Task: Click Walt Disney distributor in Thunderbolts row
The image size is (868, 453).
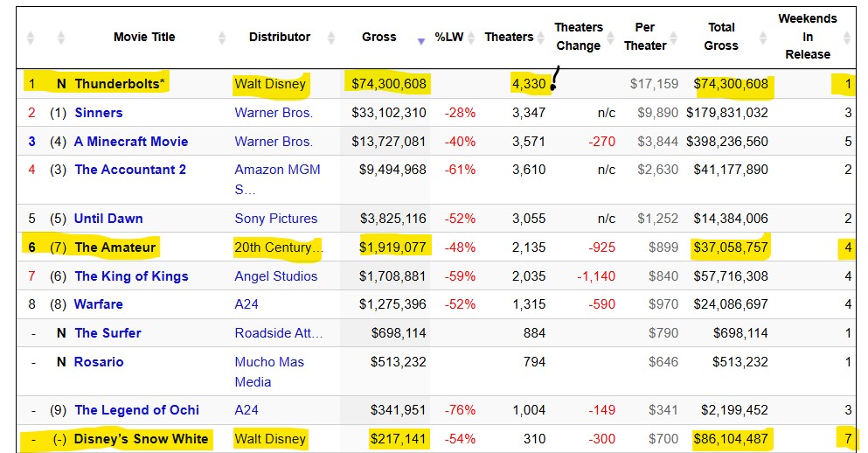Action: 270,84
